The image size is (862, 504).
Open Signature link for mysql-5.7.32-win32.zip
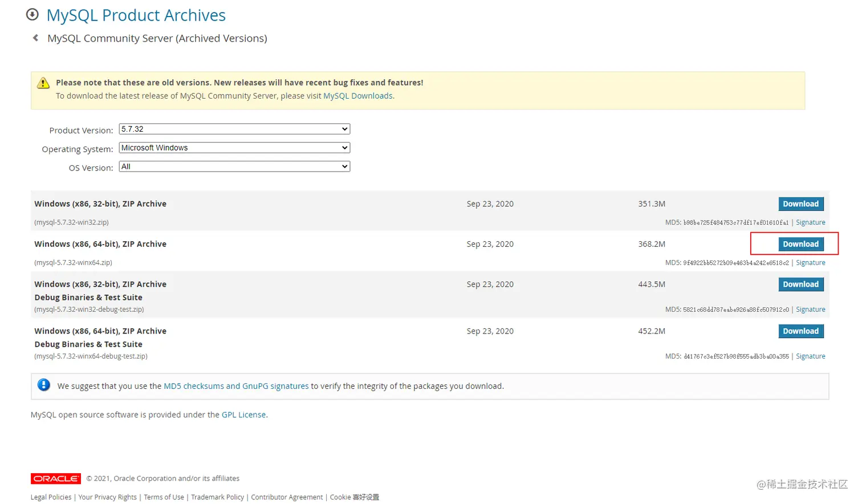[x=811, y=222]
